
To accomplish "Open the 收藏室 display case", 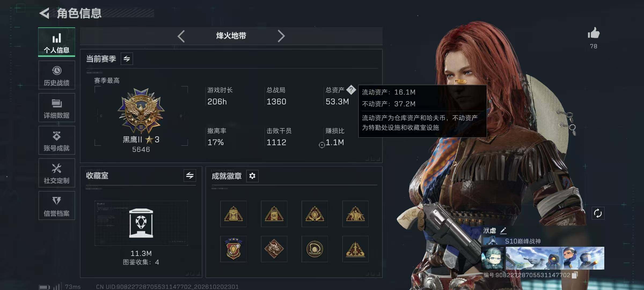I will pos(141,223).
